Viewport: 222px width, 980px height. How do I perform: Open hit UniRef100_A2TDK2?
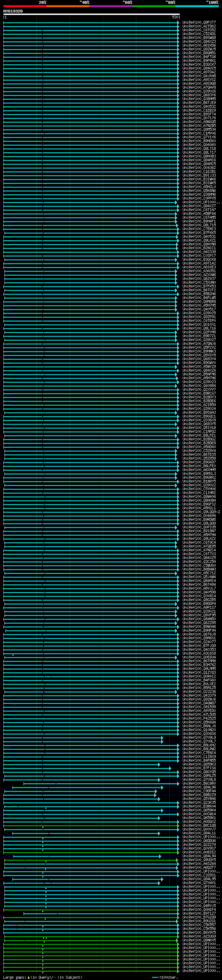[199, 26]
